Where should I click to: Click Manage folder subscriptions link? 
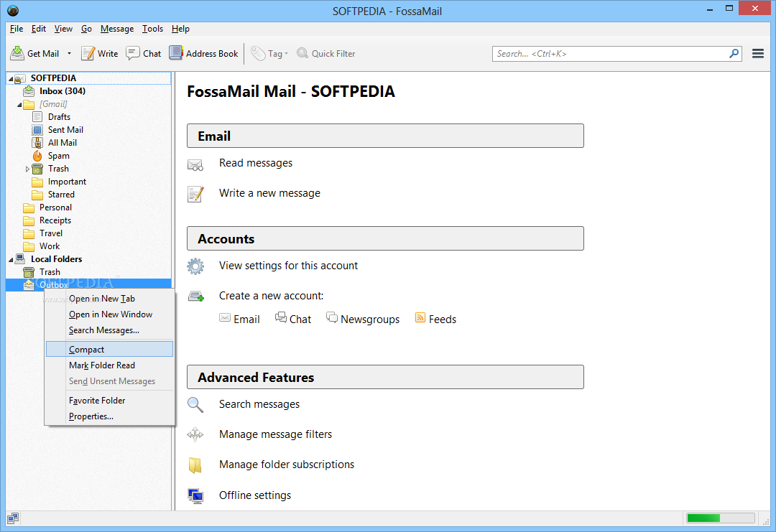point(287,465)
